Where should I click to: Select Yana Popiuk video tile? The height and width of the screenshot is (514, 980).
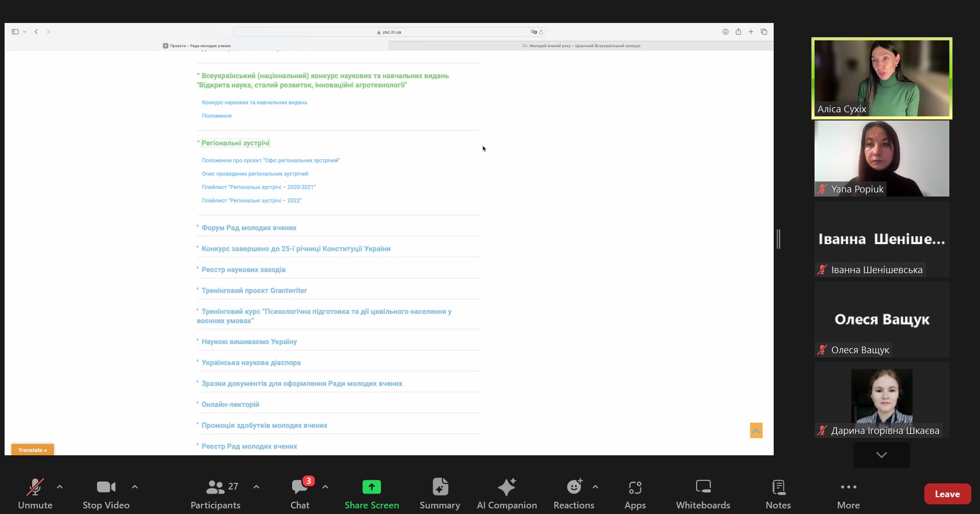pyautogui.click(x=881, y=158)
